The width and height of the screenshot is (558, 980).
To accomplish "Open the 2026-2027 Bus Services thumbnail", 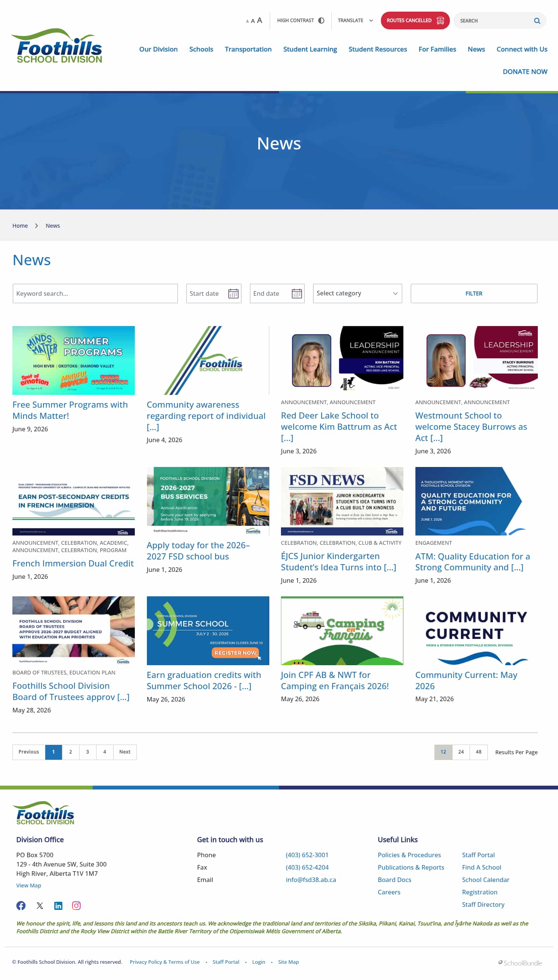I will tap(208, 501).
